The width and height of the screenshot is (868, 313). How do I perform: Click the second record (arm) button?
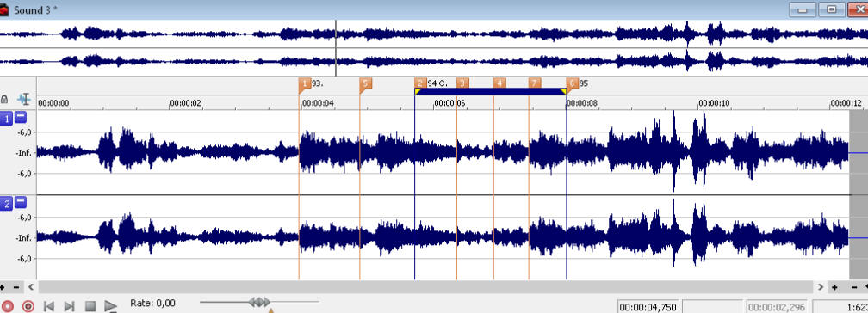[x=28, y=306]
